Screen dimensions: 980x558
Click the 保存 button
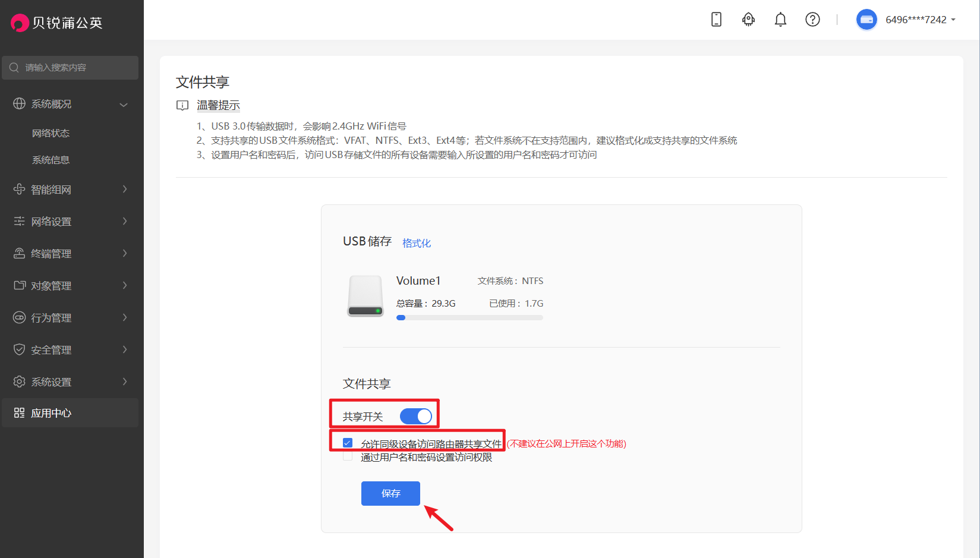click(x=390, y=493)
